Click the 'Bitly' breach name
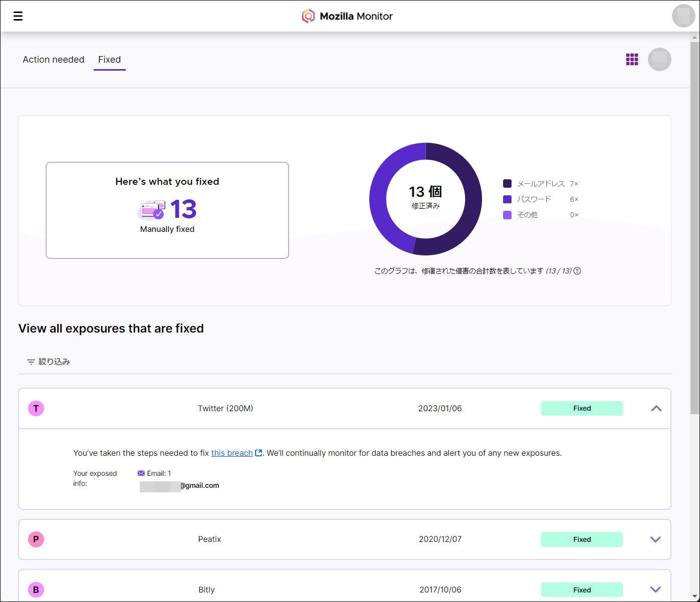 (206, 590)
